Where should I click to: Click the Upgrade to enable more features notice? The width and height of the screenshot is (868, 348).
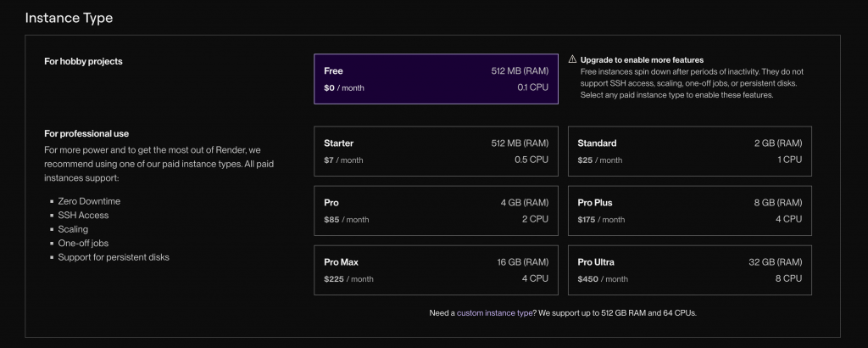pyautogui.click(x=642, y=60)
